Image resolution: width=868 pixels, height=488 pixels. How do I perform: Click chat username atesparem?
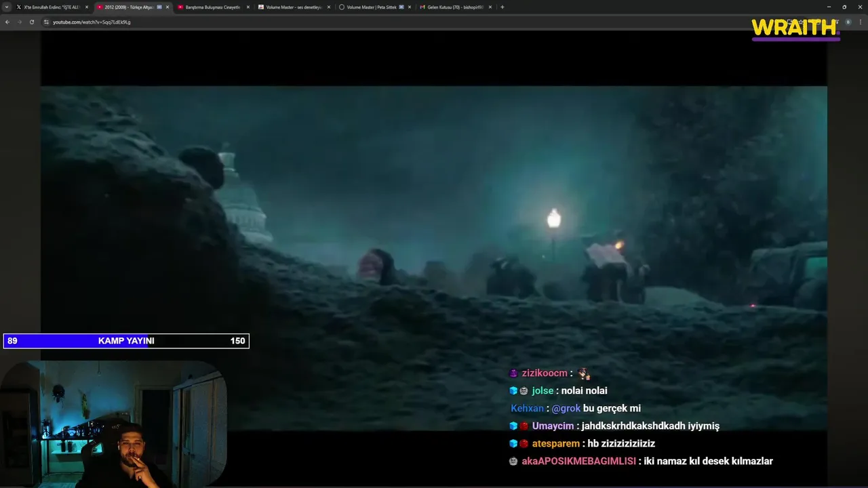tap(555, 443)
